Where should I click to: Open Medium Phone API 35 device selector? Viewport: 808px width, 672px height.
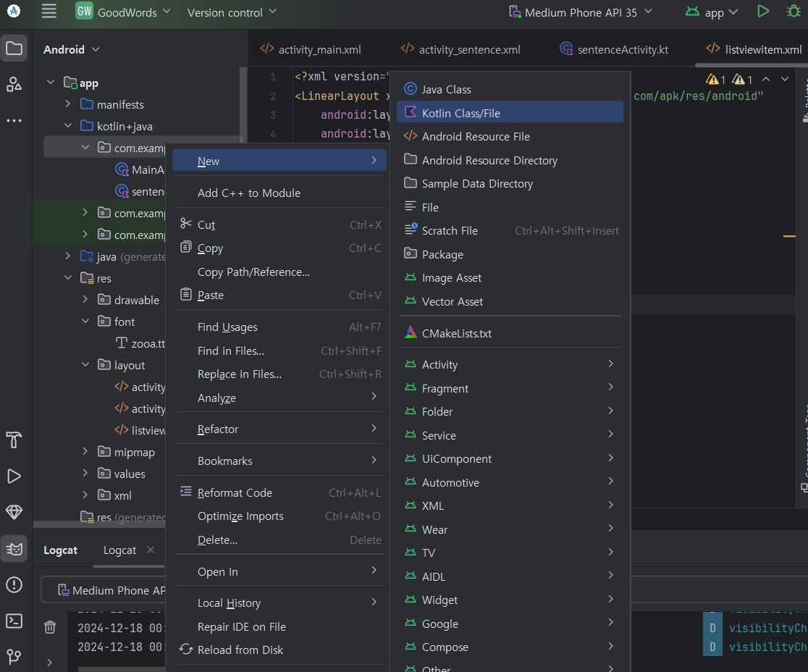click(x=581, y=12)
